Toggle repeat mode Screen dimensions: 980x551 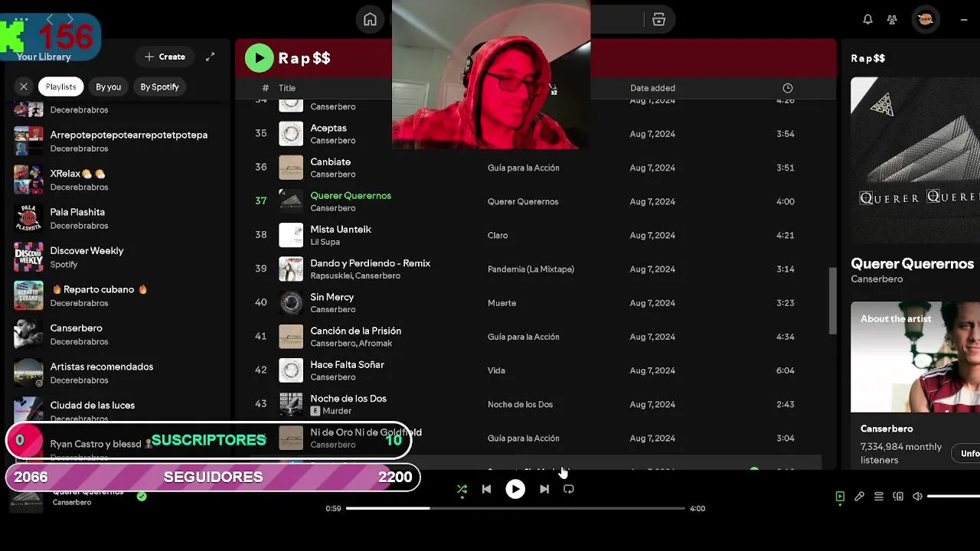(x=569, y=489)
